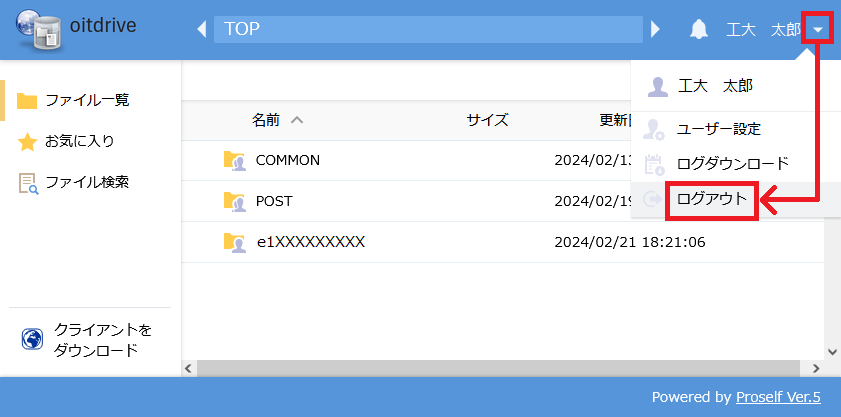Click the file search magnifier icon
Viewport: 841px width, 417px height.
[27, 183]
